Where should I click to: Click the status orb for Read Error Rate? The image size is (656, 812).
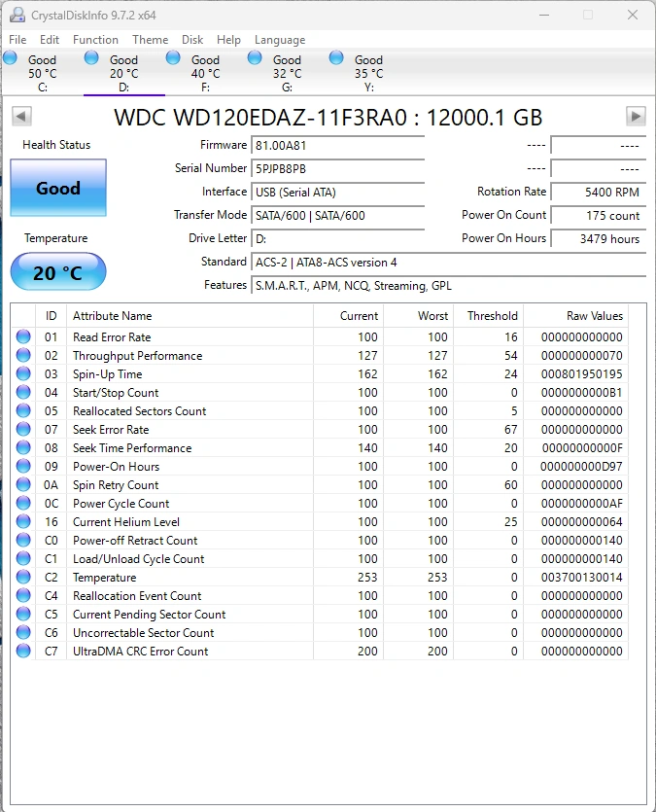pos(23,337)
